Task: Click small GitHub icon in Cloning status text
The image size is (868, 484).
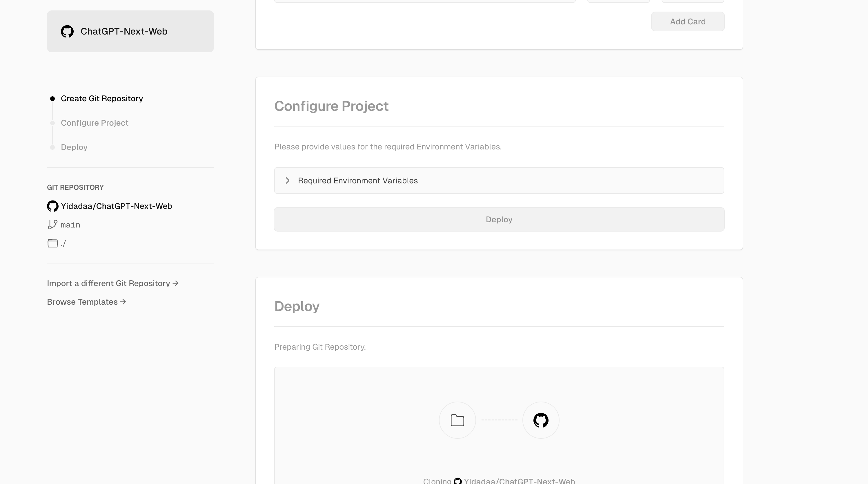Action: coord(457,481)
